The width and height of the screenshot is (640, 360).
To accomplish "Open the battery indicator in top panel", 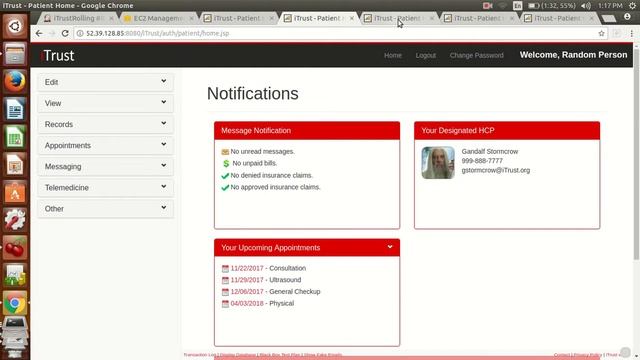I will click(x=551, y=6).
